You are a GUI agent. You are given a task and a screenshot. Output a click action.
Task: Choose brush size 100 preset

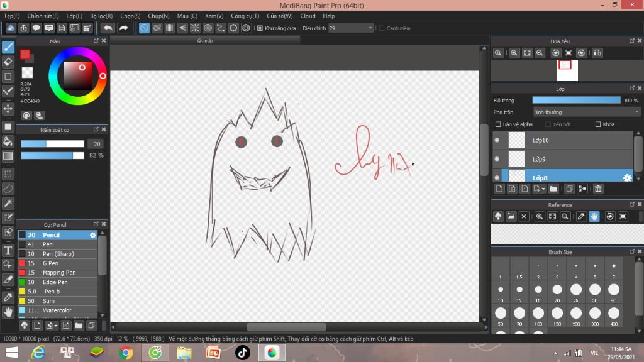pyautogui.click(x=538, y=316)
